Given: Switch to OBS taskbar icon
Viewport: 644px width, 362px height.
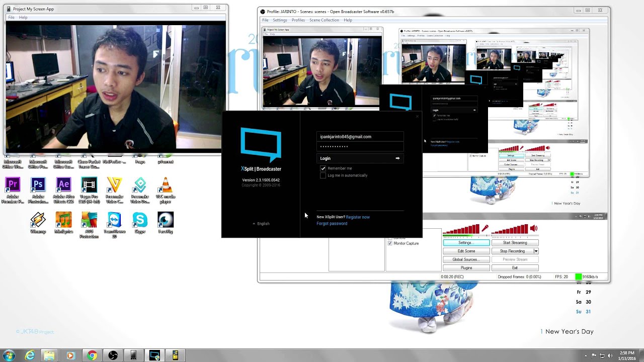Looking at the screenshot, I should click(113, 355).
